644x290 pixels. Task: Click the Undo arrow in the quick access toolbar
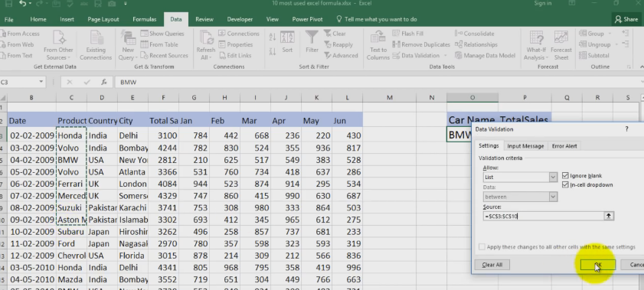click(x=22, y=4)
